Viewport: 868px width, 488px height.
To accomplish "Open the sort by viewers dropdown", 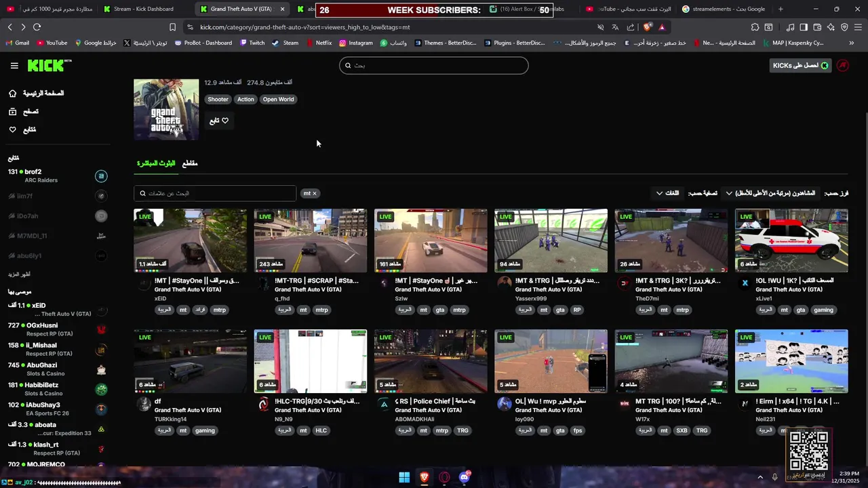I will click(770, 193).
